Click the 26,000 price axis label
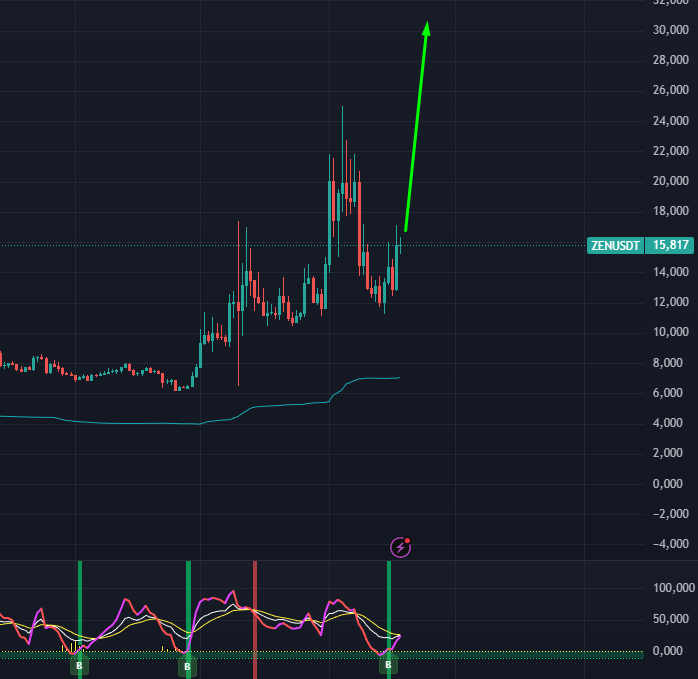The height and width of the screenshot is (679, 698). pos(670,90)
